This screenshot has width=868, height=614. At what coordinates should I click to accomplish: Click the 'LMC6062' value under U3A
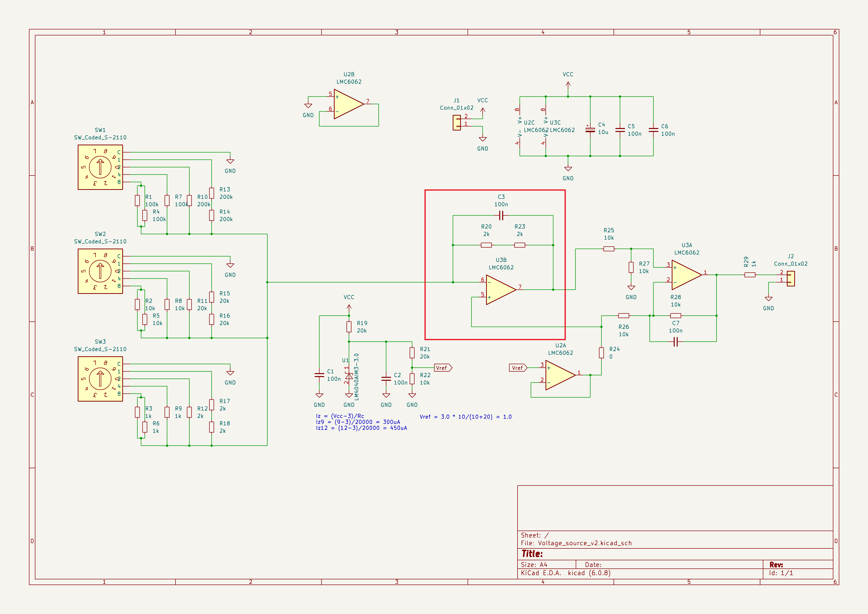[687, 253]
